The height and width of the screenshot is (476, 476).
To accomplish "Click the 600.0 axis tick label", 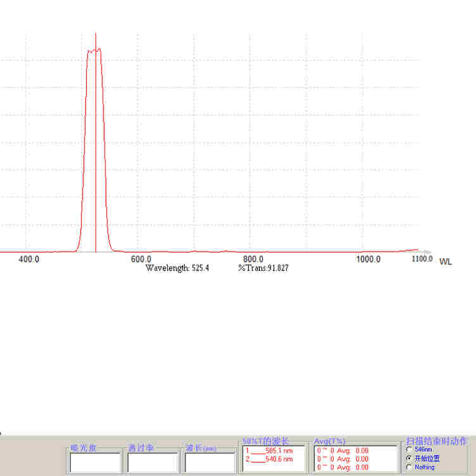I will [141, 260].
